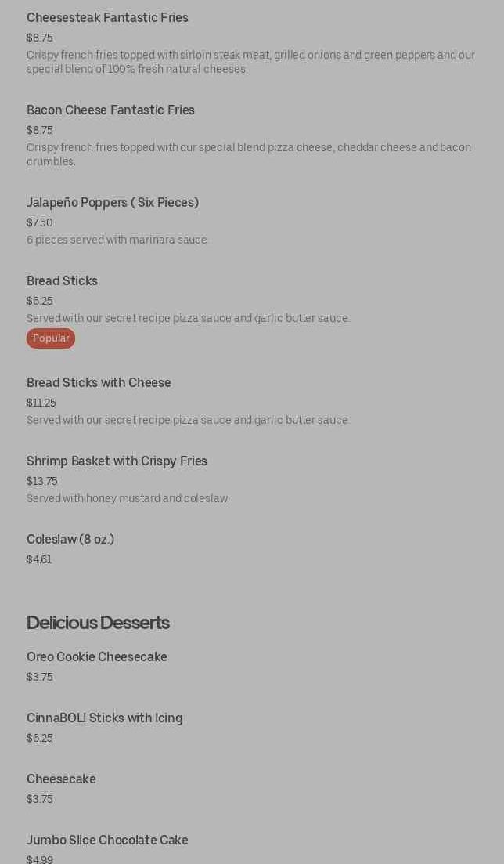Select Bread Sticks with Cheese
The height and width of the screenshot is (864, 504).
tap(99, 383)
